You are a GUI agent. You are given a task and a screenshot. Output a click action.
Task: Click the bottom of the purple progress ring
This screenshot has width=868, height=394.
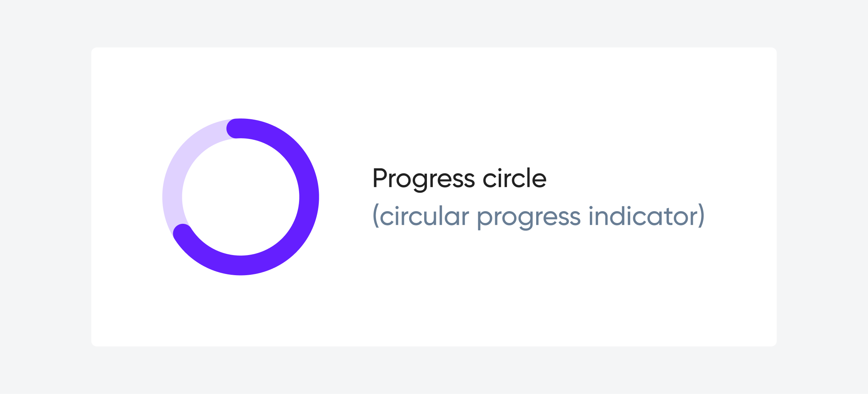click(x=241, y=265)
